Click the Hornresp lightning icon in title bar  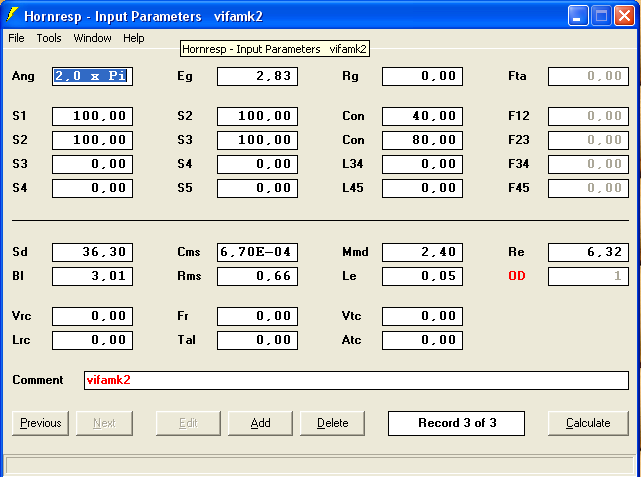[13, 15]
